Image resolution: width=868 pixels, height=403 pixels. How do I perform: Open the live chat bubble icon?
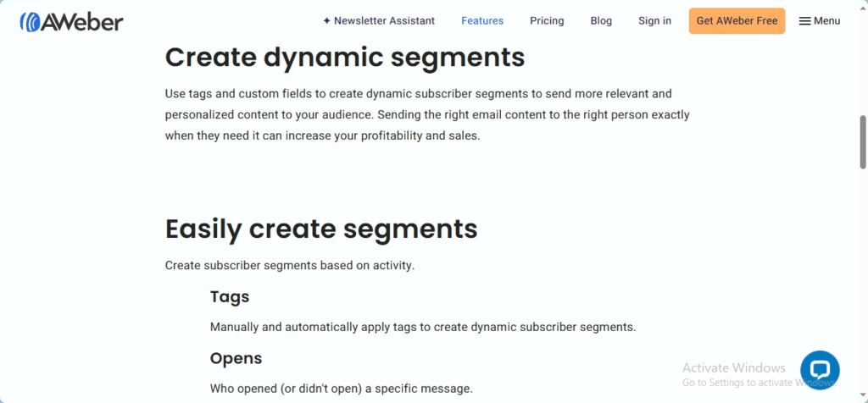(x=820, y=370)
